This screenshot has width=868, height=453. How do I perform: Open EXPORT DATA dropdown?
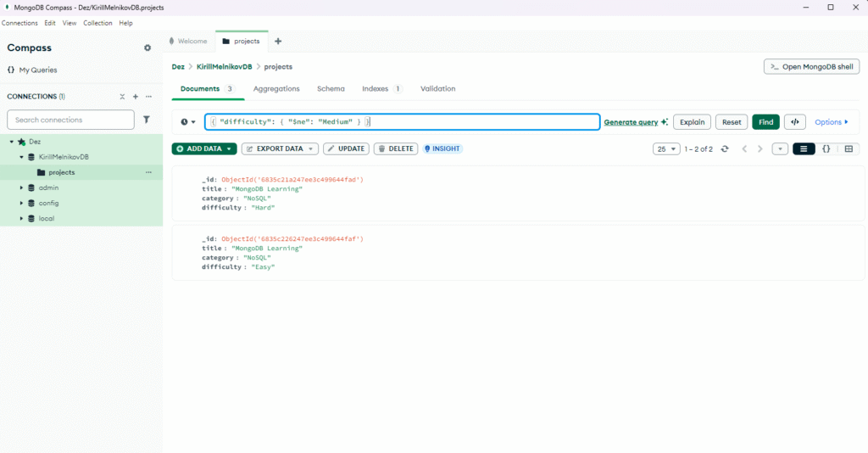[280, 148]
